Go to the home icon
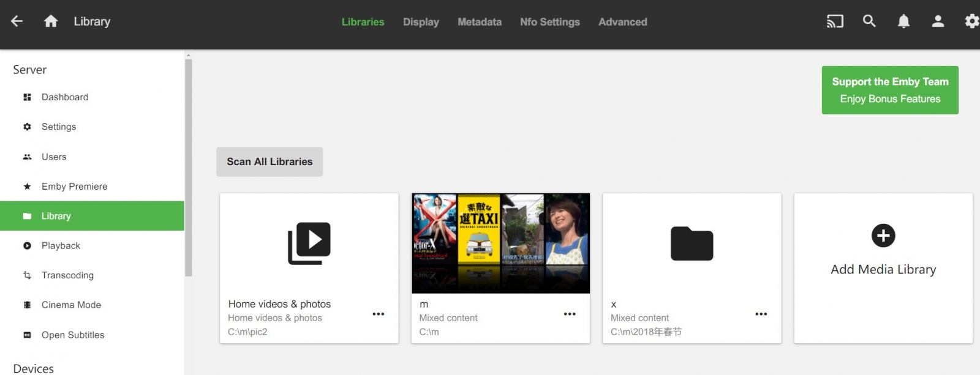Viewport: 980px width, 375px height. pos(51,21)
